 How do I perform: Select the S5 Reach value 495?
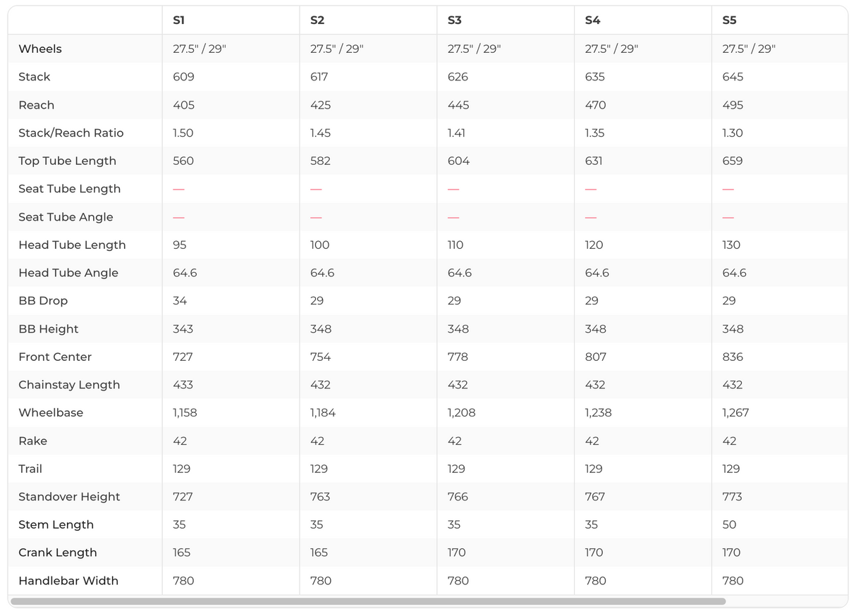733,105
